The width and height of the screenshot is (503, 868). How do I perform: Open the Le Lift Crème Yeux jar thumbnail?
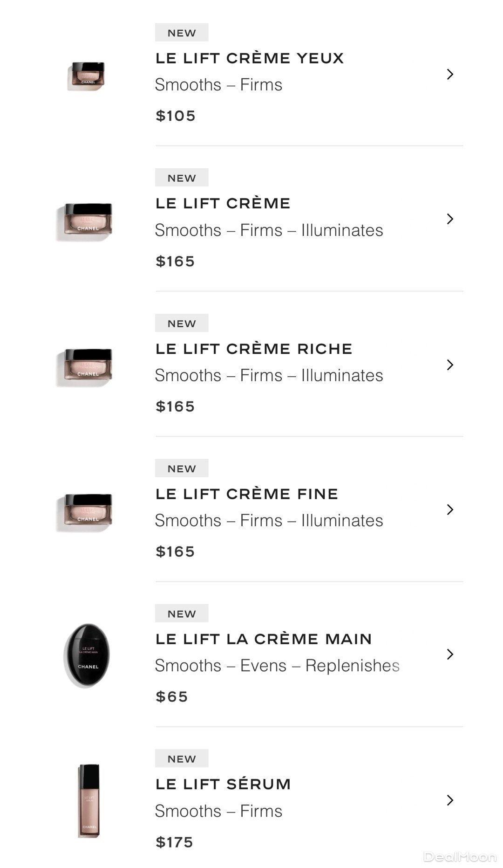[x=87, y=76]
